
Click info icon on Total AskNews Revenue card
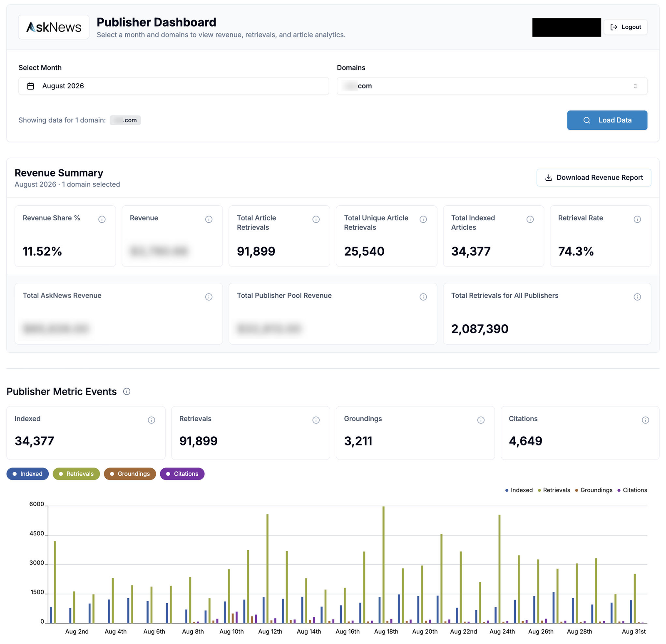coord(209,297)
